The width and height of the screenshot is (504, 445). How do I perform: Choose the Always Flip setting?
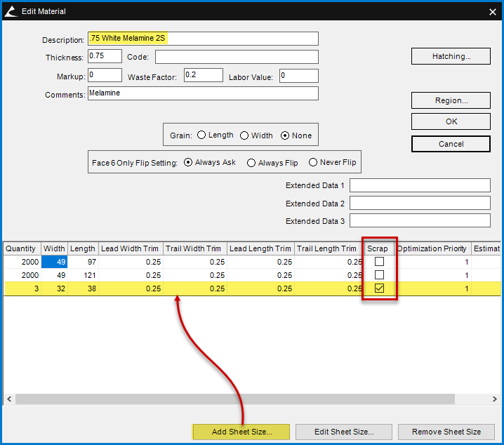(251, 163)
